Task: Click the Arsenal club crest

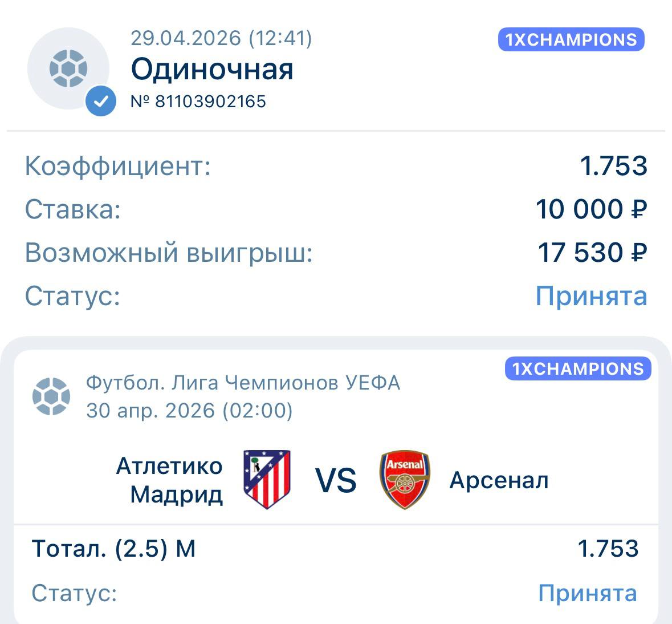Action: coord(405,480)
